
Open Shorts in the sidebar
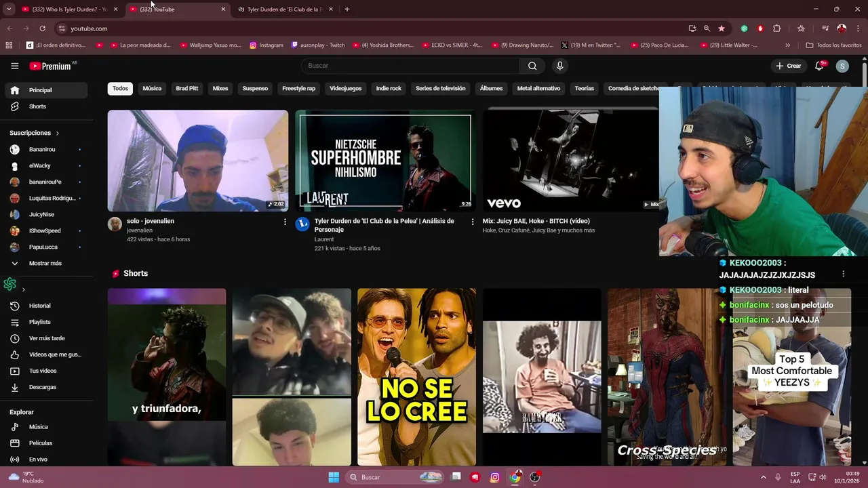click(46, 106)
